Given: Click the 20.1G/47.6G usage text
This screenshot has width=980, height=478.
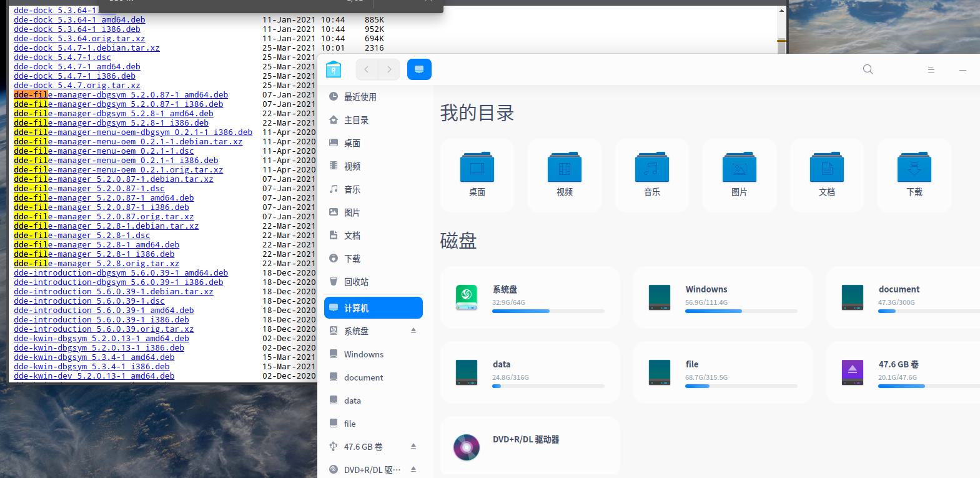Looking at the screenshot, I should pos(898,377).
